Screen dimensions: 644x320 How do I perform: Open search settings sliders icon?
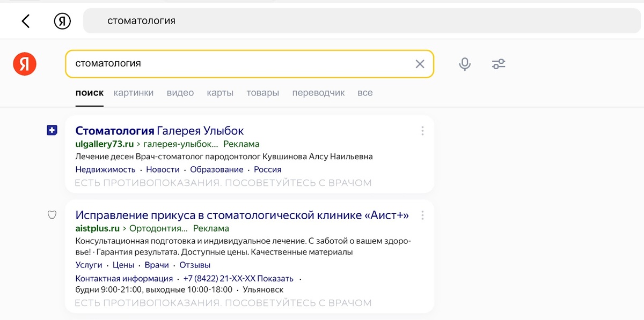tap(499, 64)
